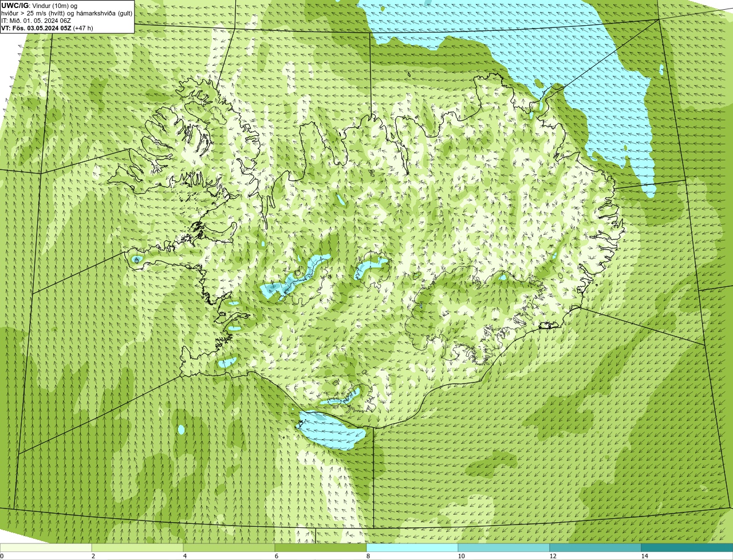Click the 10–12 m/s turquoise legend swatch
The image size is (733, 560).
point(504,547)
